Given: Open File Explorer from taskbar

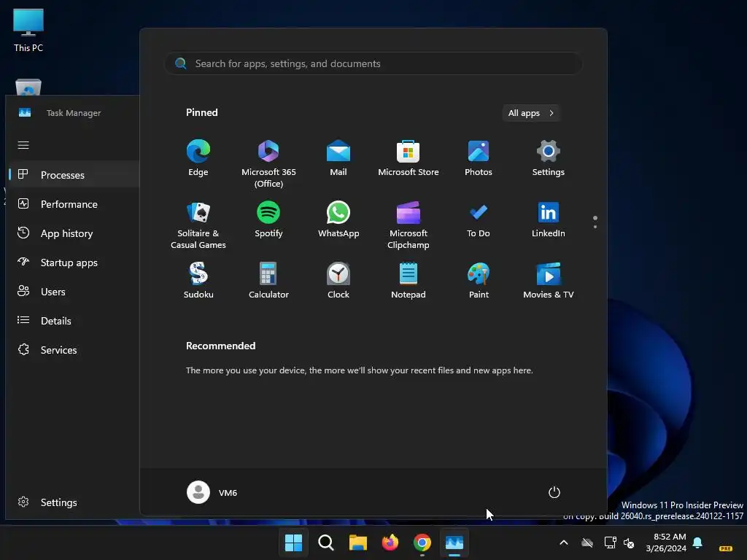Looking at the screenshot, I should [357, 542].
